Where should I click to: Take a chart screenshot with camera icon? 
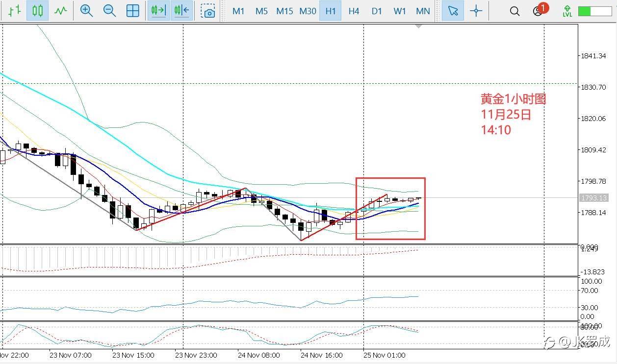tap(208, 11)
